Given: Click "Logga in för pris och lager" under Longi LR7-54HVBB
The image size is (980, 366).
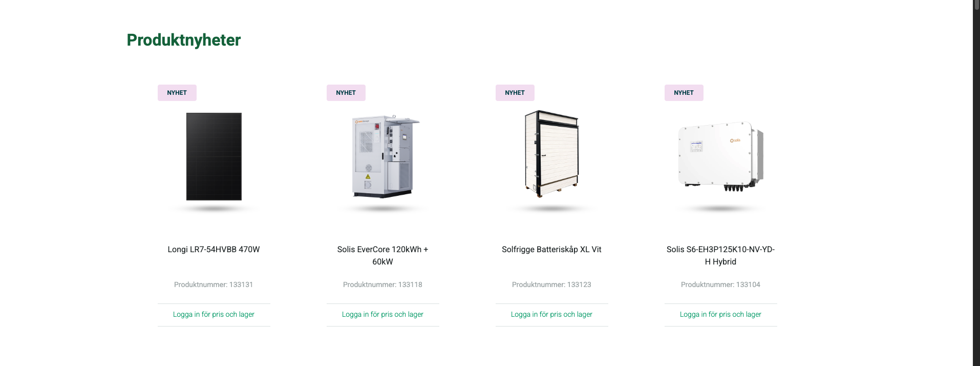Looking at the screenshot, I should tap(214, 314).
